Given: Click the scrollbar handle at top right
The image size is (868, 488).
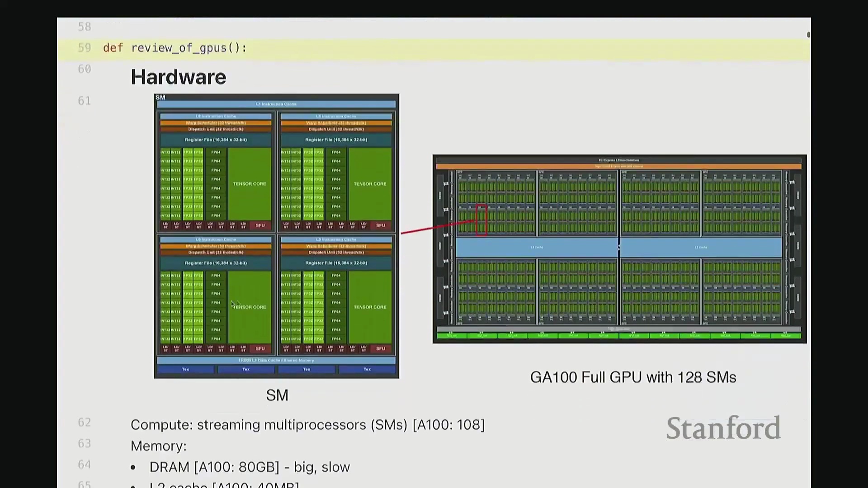Looking at the screenshot, I should [x=808, y=35].
